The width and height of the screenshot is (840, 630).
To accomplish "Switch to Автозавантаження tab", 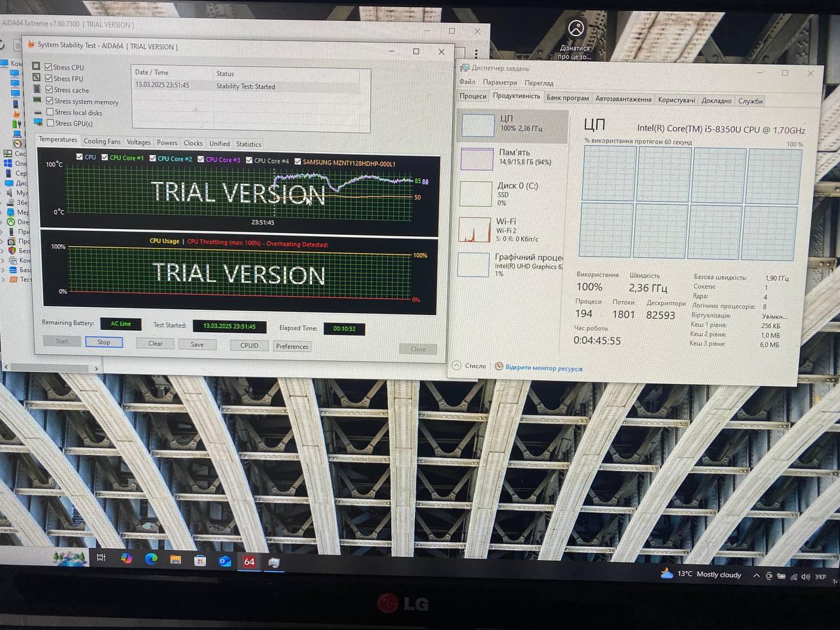I will [x=623, y=99].
